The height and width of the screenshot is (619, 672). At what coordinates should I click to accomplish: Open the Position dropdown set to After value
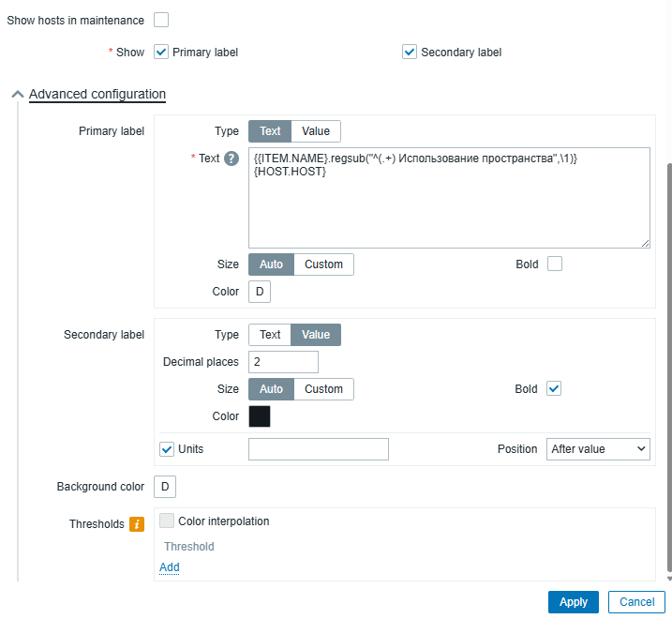point(598,449)
